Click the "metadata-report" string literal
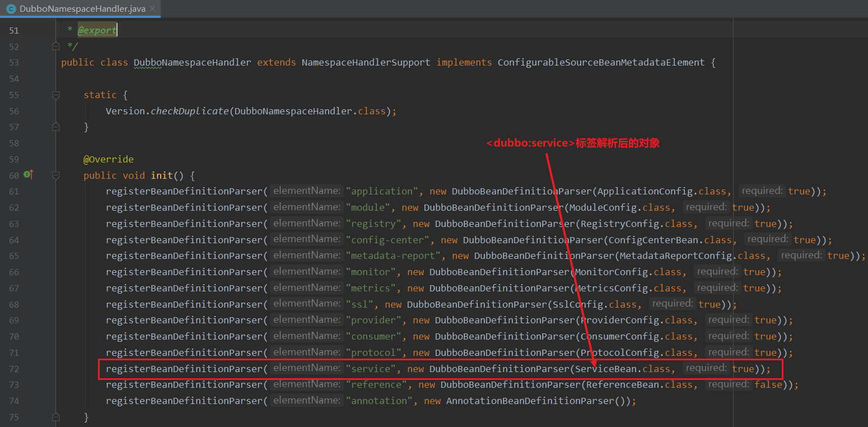This screenshot has height=427, width=868. point(393,256)
